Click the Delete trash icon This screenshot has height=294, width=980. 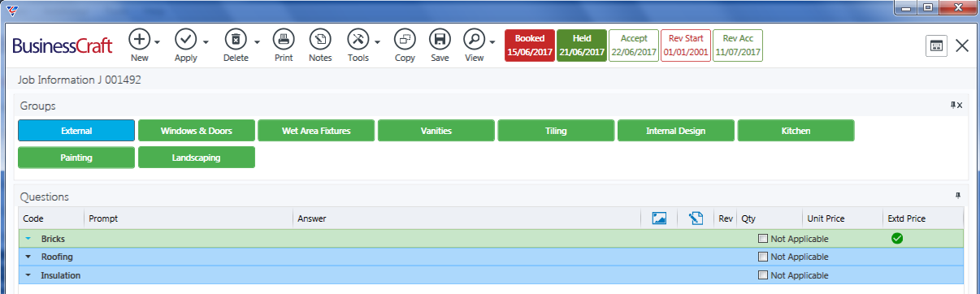(x=235, y=39)
